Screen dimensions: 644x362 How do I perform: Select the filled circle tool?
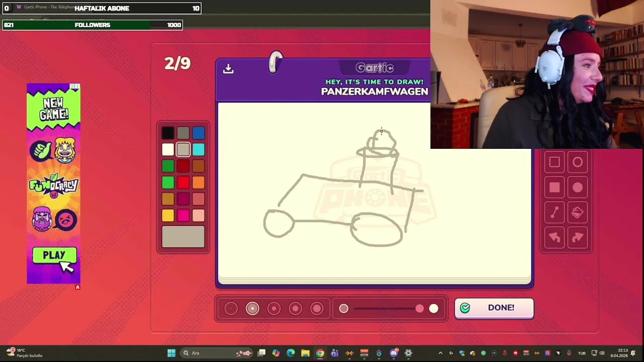pos(578,188)
